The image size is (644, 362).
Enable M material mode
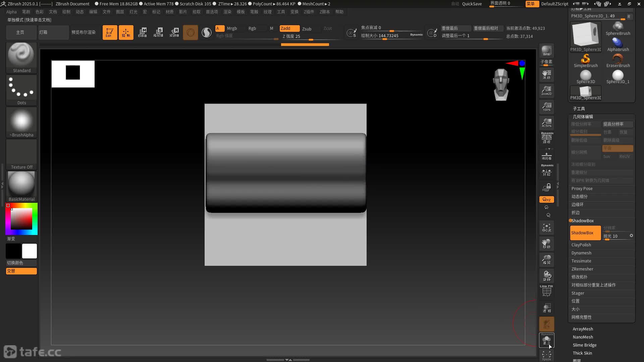272,28
